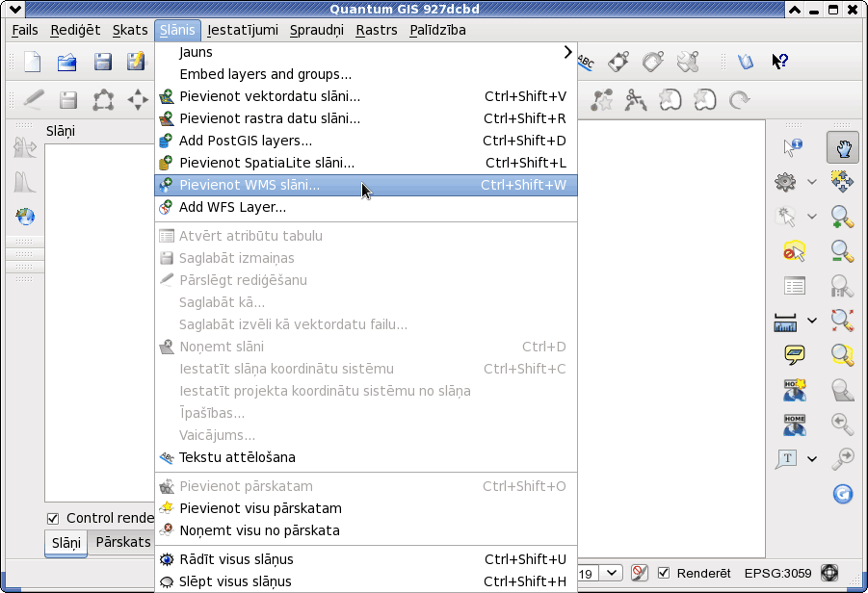Open the scale combo box dropdown
This screenshot has width=868, height=593.
click(612, 573)
